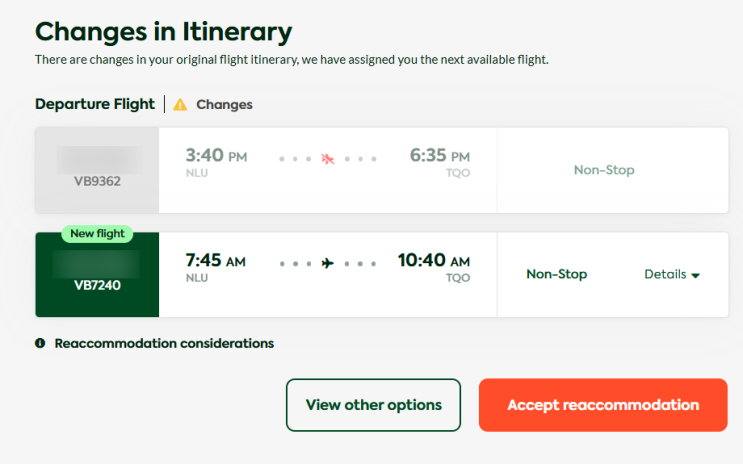Expand the Details dropdown arrow
This screenshot has width=743, height=464.
[x=695, y=275]
